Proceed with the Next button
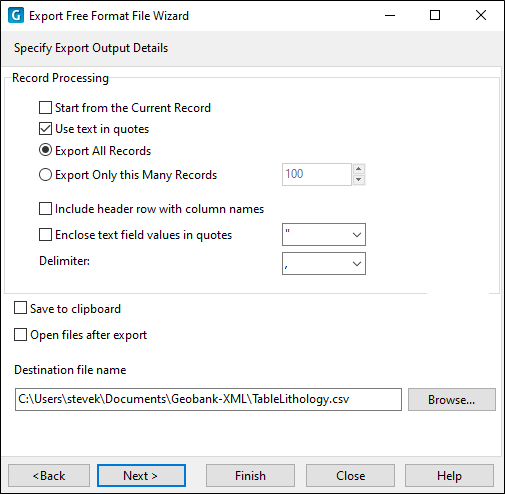Image resolution: width=505 pixels, height=494 pixels. [x=141, y=476]
